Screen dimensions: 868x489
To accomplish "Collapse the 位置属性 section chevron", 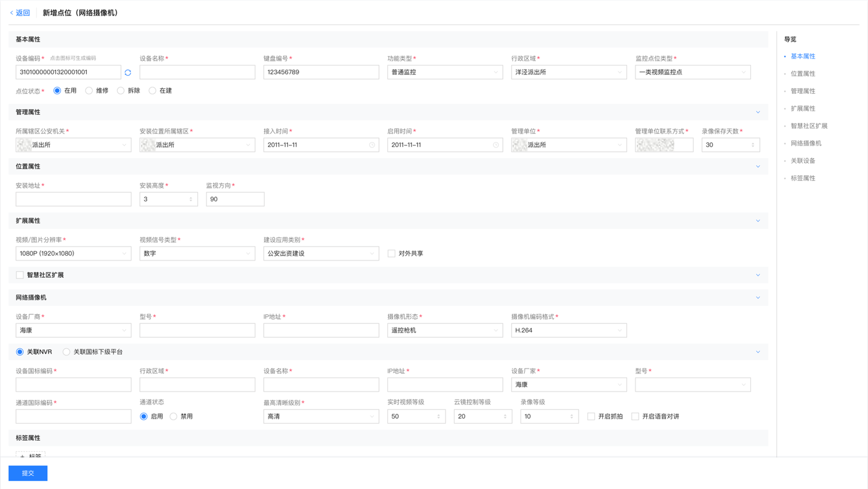I will [758, 166].
